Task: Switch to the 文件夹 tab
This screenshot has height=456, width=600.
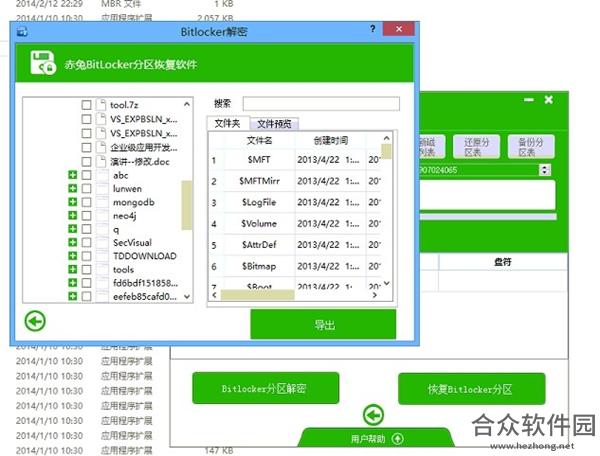Action: (x=228, y=123)
